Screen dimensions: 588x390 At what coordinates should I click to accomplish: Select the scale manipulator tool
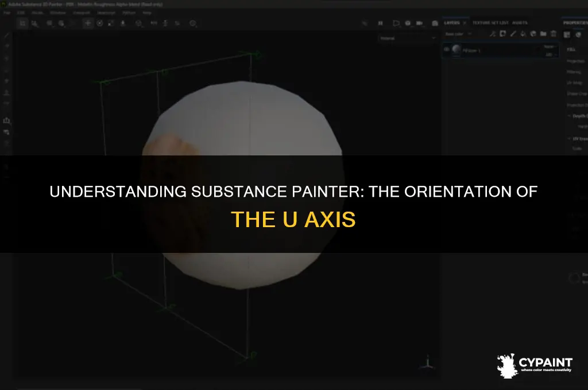tap(111, 23)
